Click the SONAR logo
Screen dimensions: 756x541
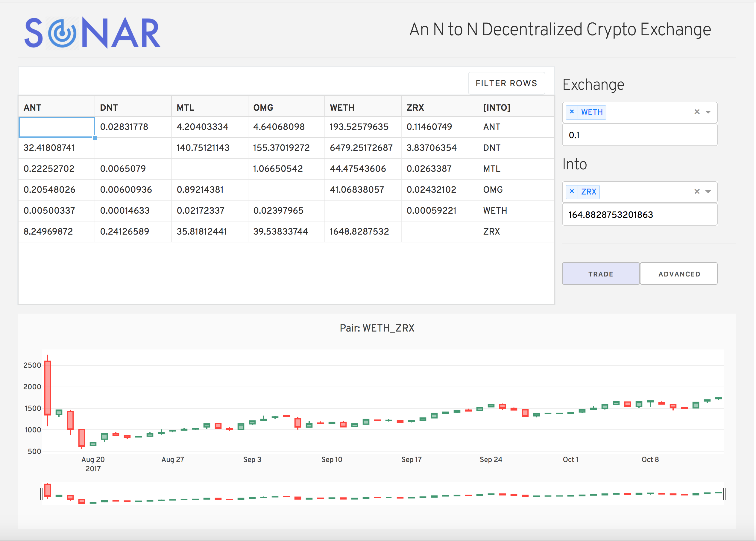(x=92, y=33)
